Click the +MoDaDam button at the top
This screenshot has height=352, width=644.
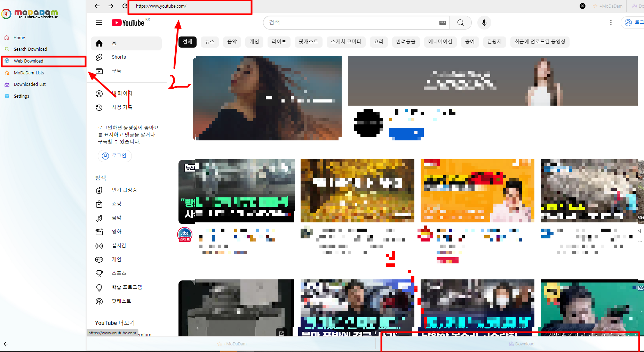click(608, 6)
